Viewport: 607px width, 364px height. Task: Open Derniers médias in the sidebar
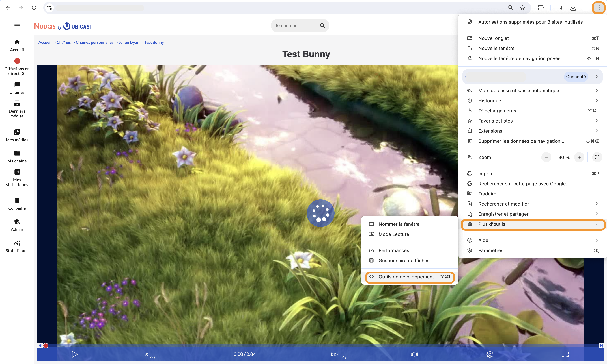17,109
